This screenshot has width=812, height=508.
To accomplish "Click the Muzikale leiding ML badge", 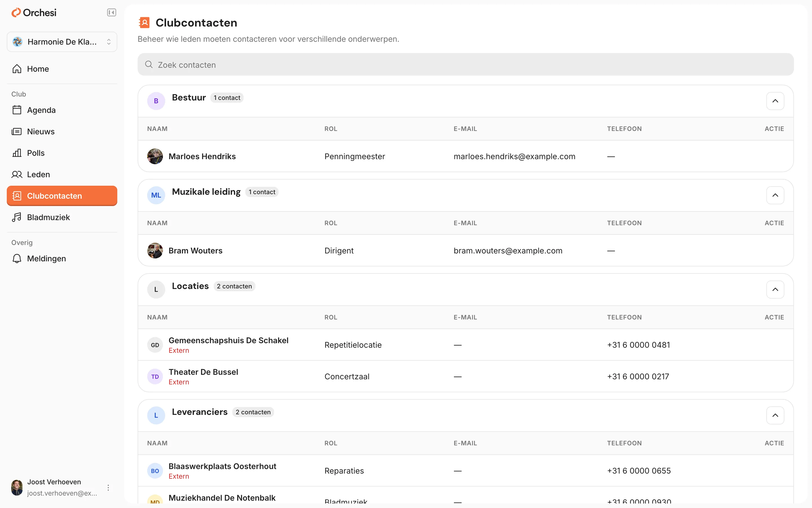I will (x=156, y=195).
